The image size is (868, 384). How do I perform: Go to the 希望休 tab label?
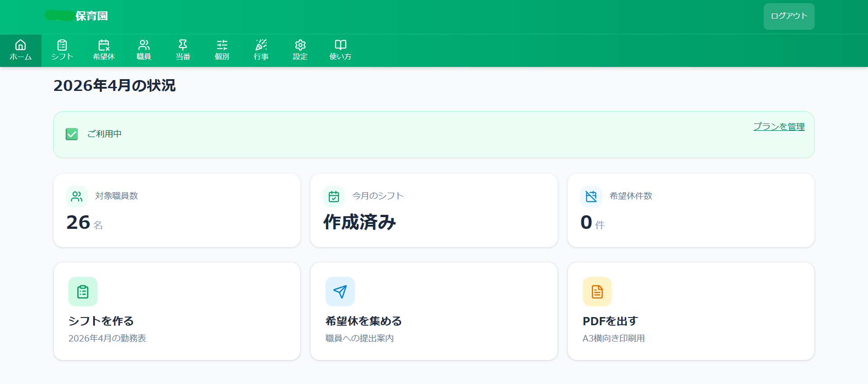pos(104,57)
